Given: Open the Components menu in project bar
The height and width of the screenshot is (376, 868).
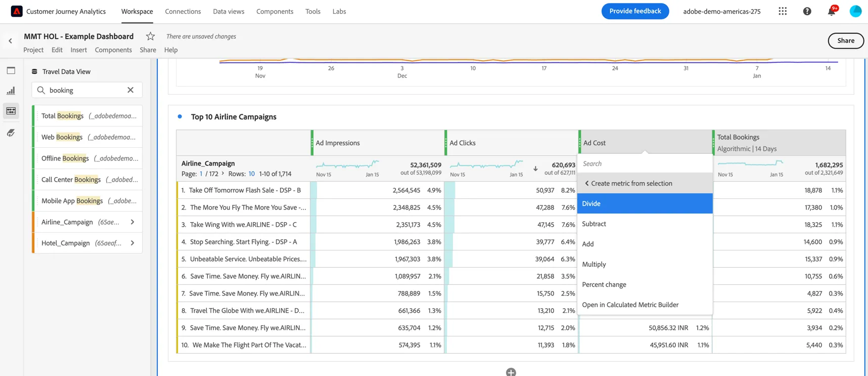Looking at the screenshot, I should click(x=113, y=50).
